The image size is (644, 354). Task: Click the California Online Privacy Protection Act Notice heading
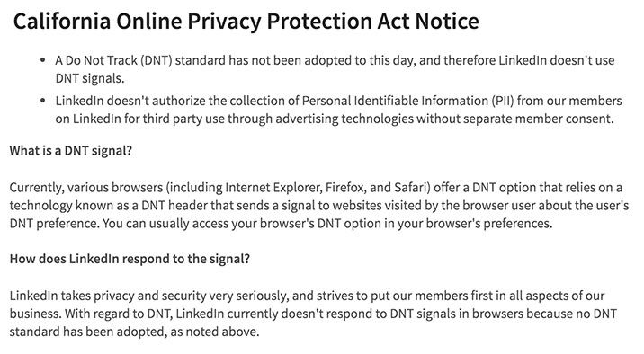coord(246,22)
